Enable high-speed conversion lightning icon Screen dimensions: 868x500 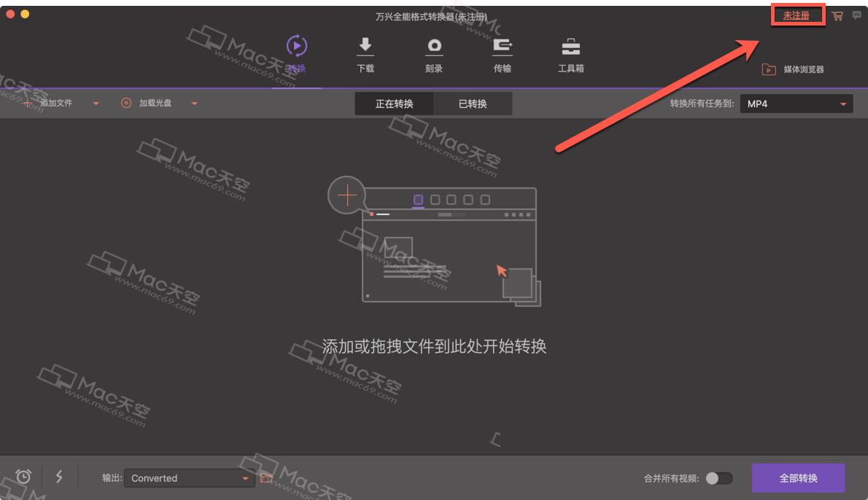(x=60, y=477)
